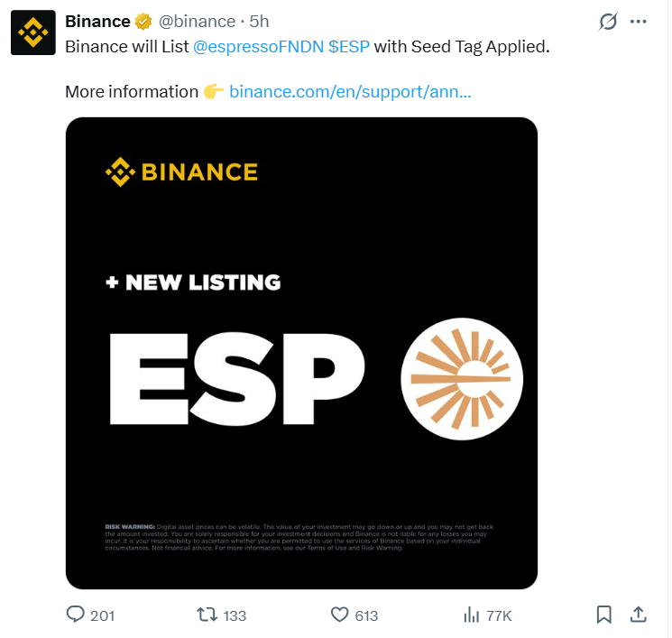The width and height of the screenshot is (672, 638).
Task: Share the post via upload arrow icon
Action: tap(638, 615)
